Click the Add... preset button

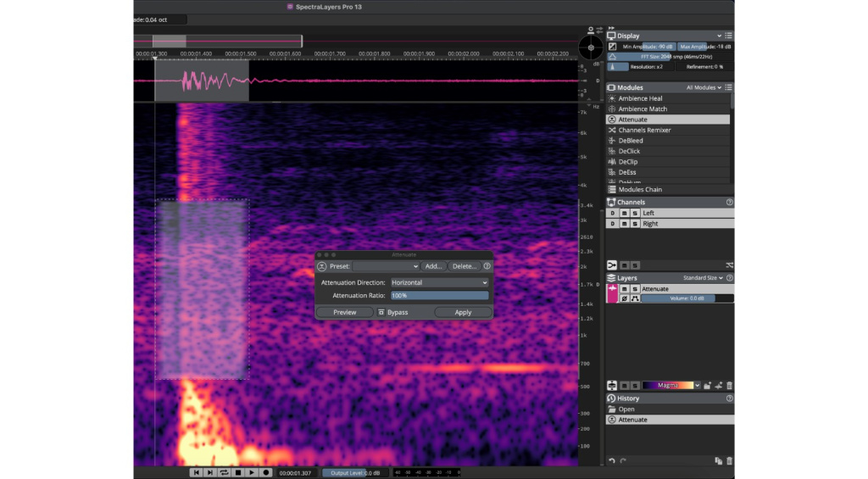click(433, 266)
